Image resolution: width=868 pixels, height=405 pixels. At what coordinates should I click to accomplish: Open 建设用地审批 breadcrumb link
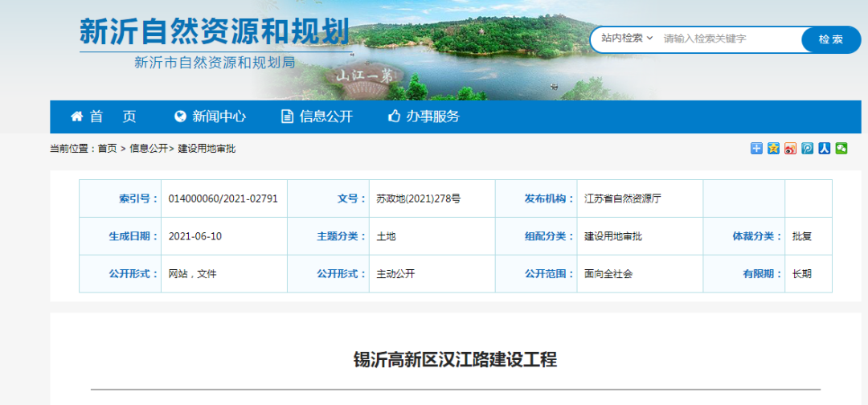(207, 149)
